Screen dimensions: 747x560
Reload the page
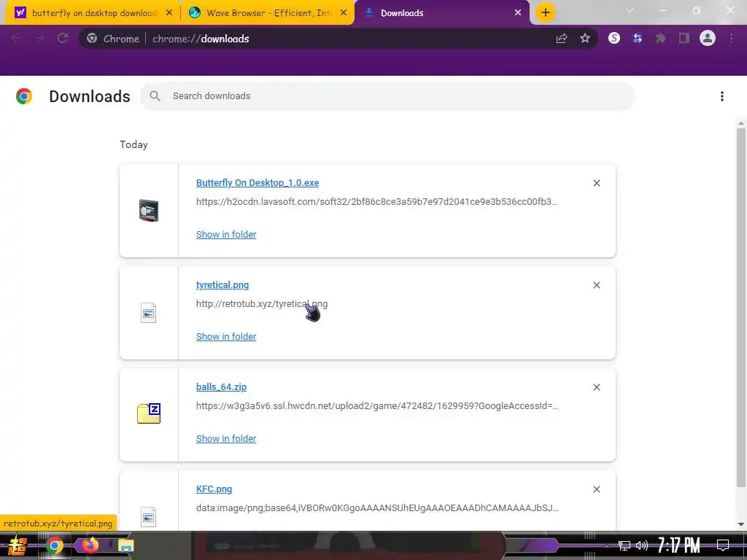coord(63,39)
